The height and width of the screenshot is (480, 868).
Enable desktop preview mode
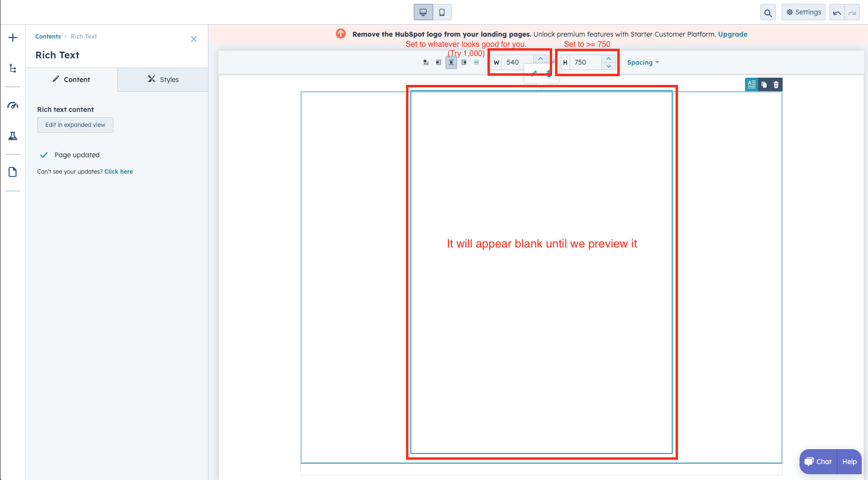pyautogui.click(x=423, y=12)
